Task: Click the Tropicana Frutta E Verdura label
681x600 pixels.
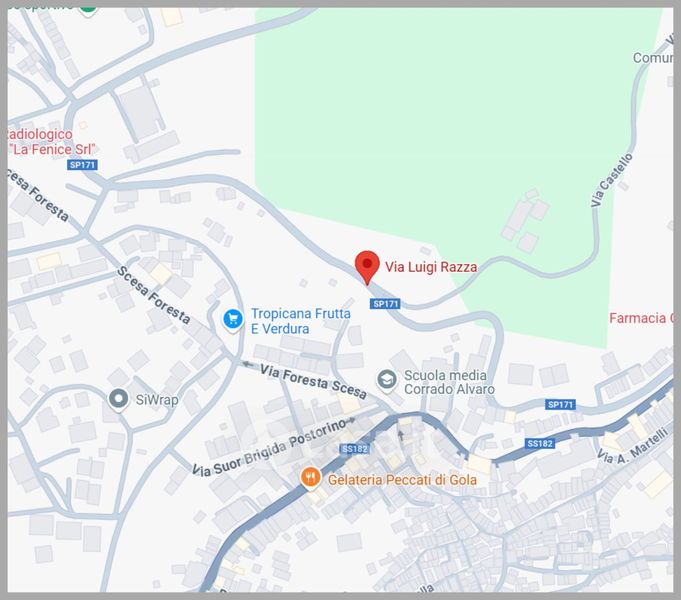Action: pyautogui.click(x=301, y=321)
